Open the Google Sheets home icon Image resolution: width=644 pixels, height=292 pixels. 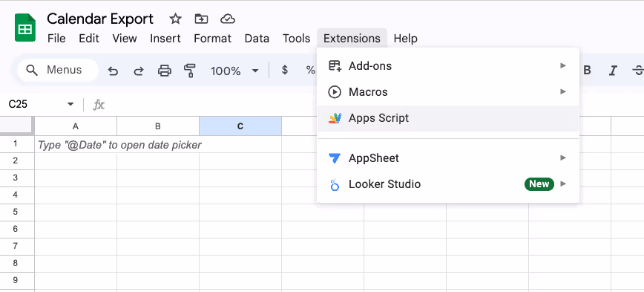(x=25, y=28)
